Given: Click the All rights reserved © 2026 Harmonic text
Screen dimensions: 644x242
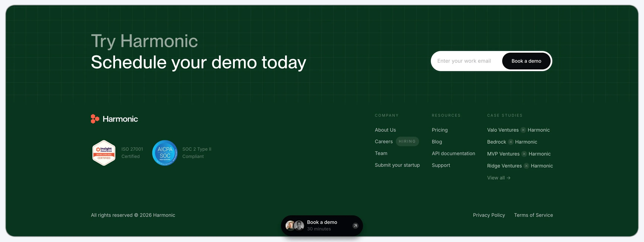Looking at the screenshot, I should (133, 215).
